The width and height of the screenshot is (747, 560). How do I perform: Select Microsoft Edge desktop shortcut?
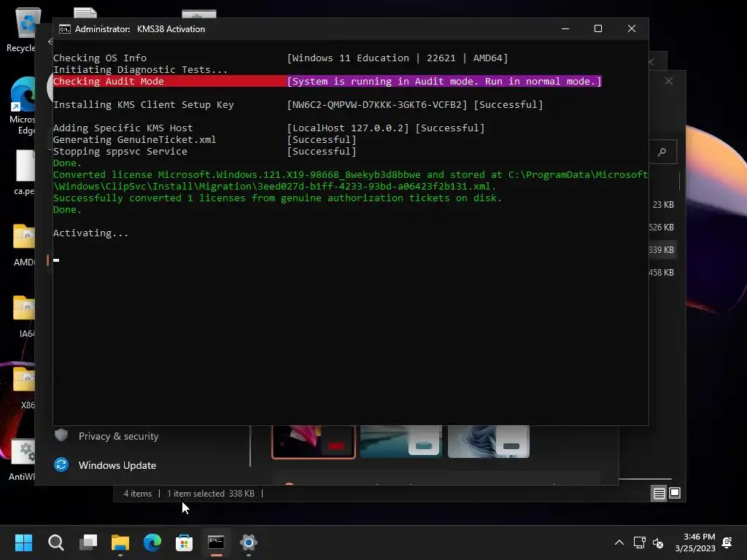(22, 106)
